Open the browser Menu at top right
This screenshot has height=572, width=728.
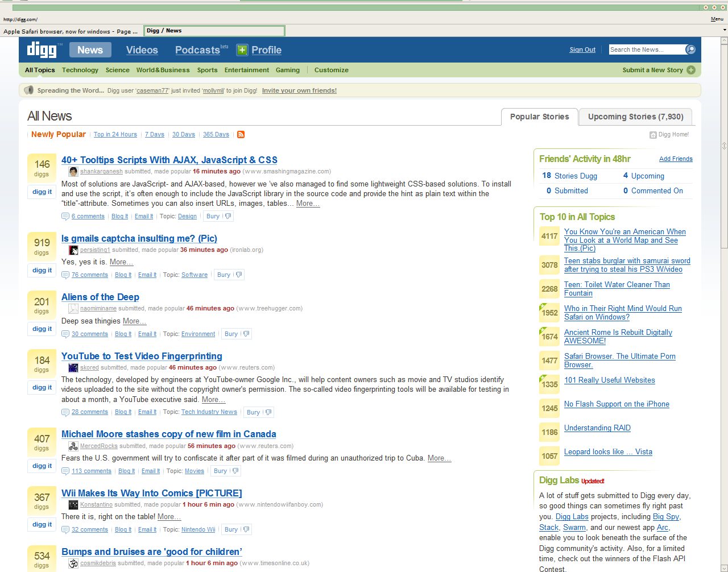tap(717, 19)
